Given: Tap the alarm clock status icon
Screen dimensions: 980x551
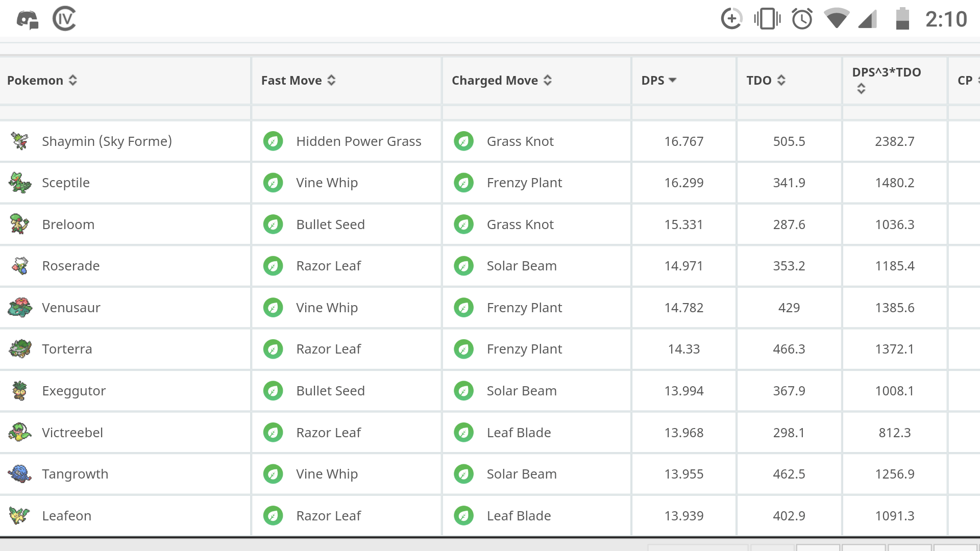Looking at the screenshot, I should click(802, 19).
